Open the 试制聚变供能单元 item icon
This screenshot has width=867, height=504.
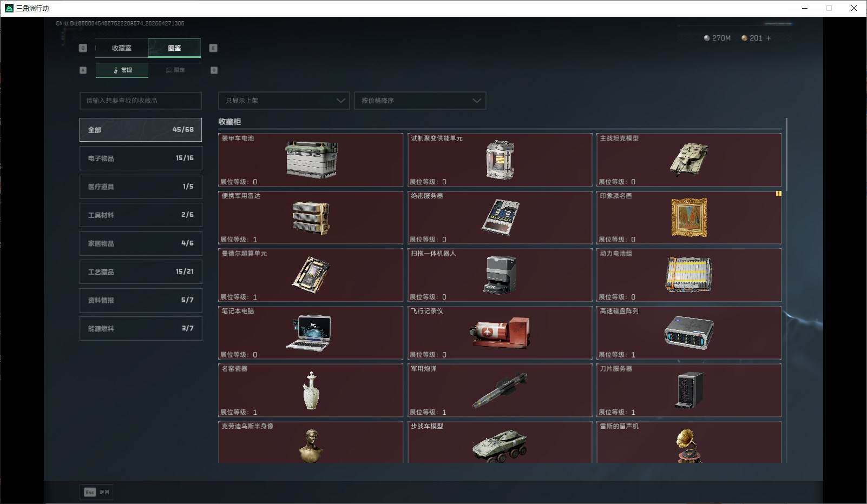(x=500, y=160)
